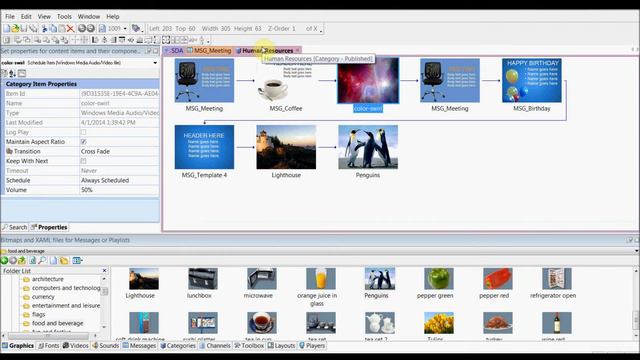This screenshot has width=640, height=360.
Task: Switch to the Categories tab
Action: click(x=178, y=346)
